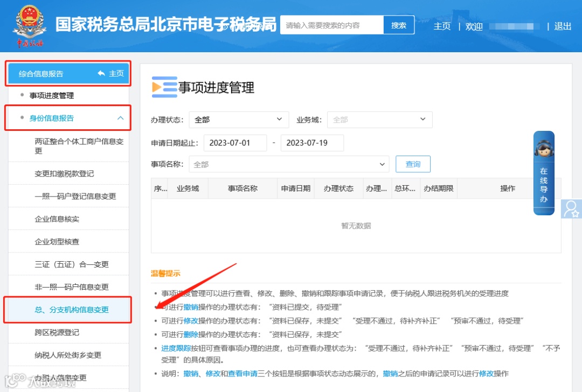Click the user favorites star icon
Viewport: 582px width, 392px height.
(571, 209)
